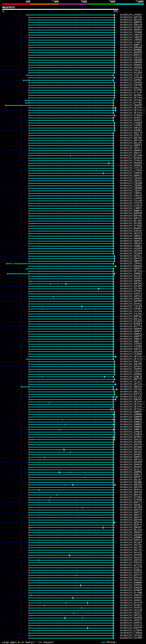Click the magenta arrowhead on the Q8H159 row
Viewport: 146px width, 644px height.
(115, 485)
